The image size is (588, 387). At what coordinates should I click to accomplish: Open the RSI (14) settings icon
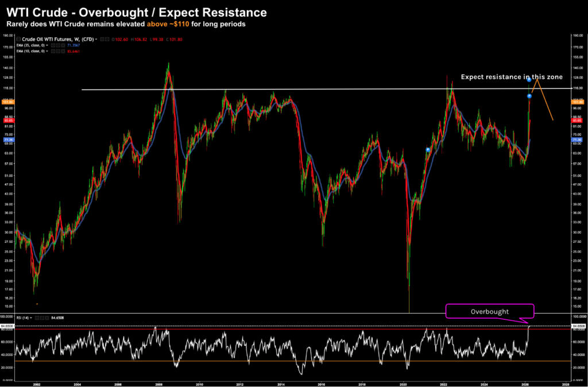(41, 318)
